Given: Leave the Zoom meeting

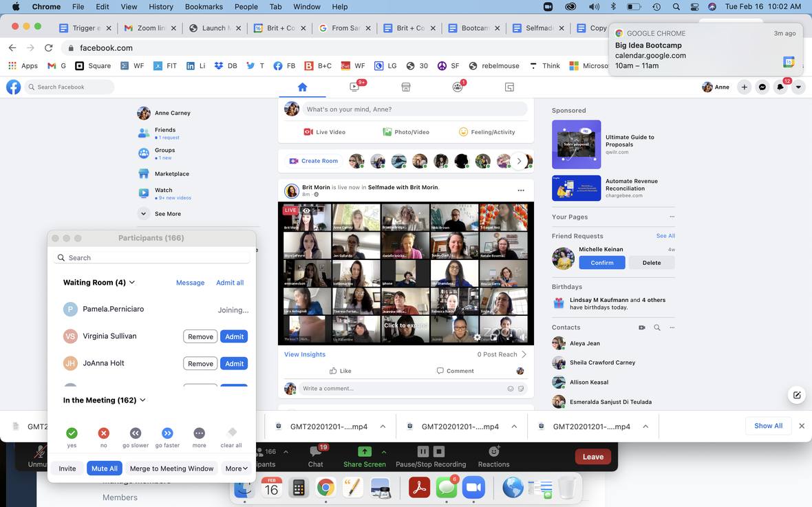Looking at the screenshot, I should click(x=593, y=457).
